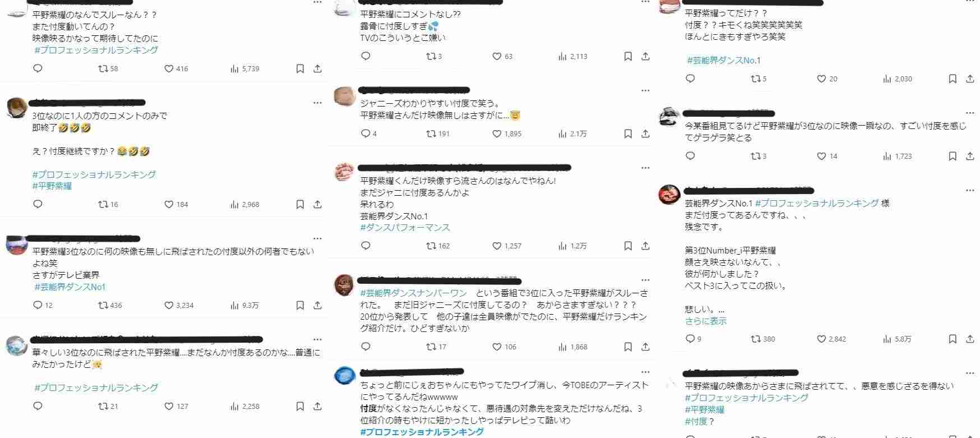Open more options on ジャニーズわかりやすい忖度 tweet
This screenshot has height=438, width=980.
(645, 90)
